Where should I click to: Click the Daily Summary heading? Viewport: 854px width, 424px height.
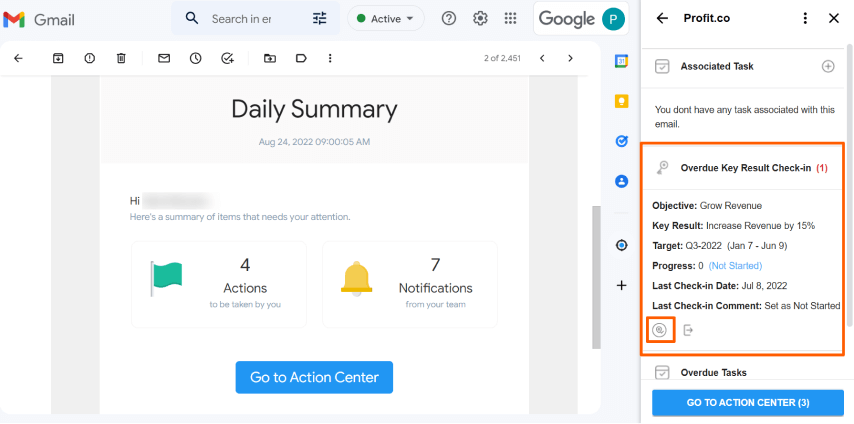tap(314, 110)
